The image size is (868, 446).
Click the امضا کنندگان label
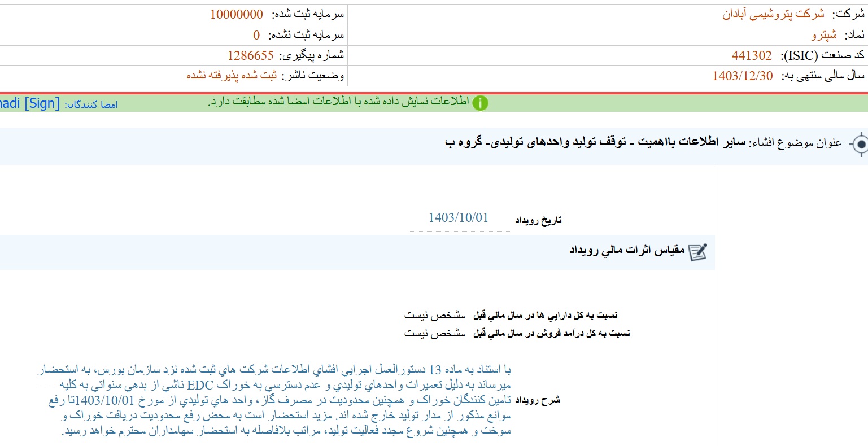[x=91, y=104]
